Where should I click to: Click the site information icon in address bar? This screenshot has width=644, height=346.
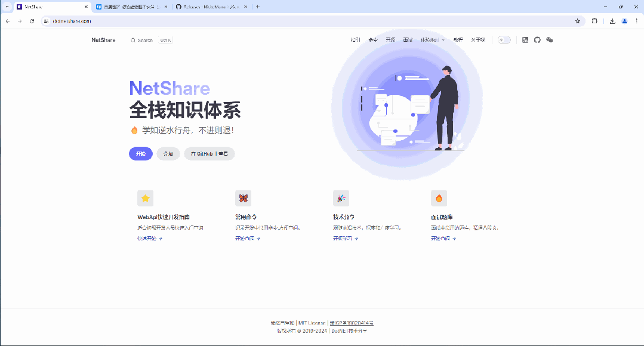click(x=47, y=21)
